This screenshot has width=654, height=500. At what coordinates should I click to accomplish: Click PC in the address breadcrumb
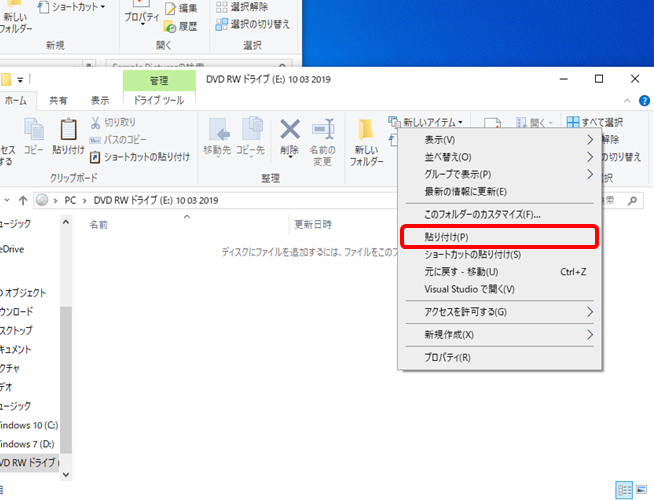point(70,201)
